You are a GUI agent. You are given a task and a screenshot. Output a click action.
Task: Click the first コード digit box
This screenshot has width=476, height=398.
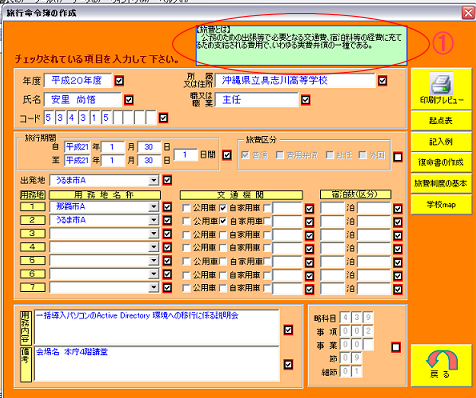[49, 118]
